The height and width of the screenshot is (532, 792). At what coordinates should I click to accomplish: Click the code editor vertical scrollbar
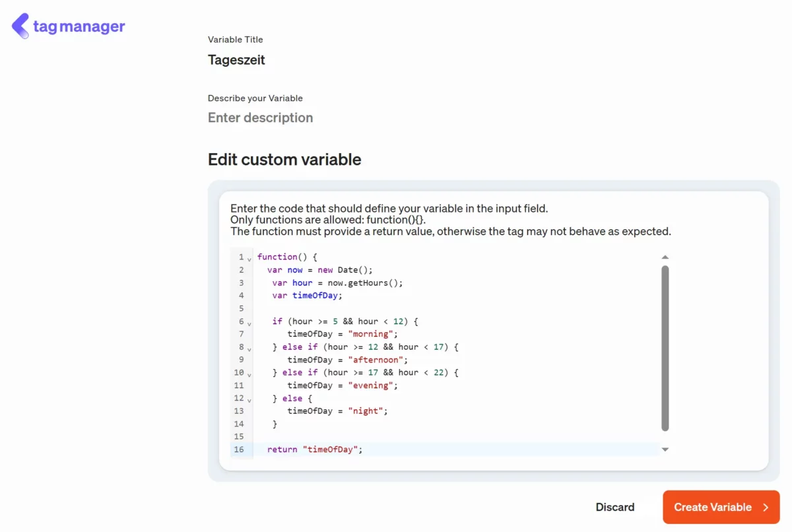(x=665, y=348)
